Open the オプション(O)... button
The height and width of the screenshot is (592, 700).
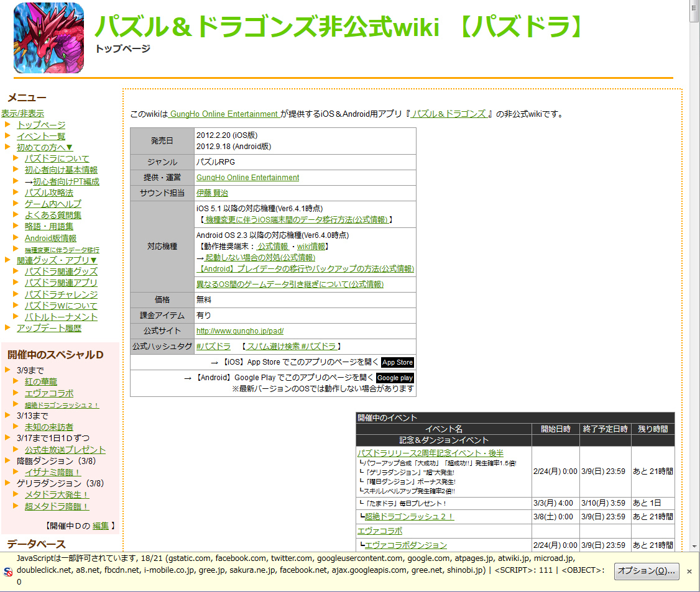click(647, 571)
